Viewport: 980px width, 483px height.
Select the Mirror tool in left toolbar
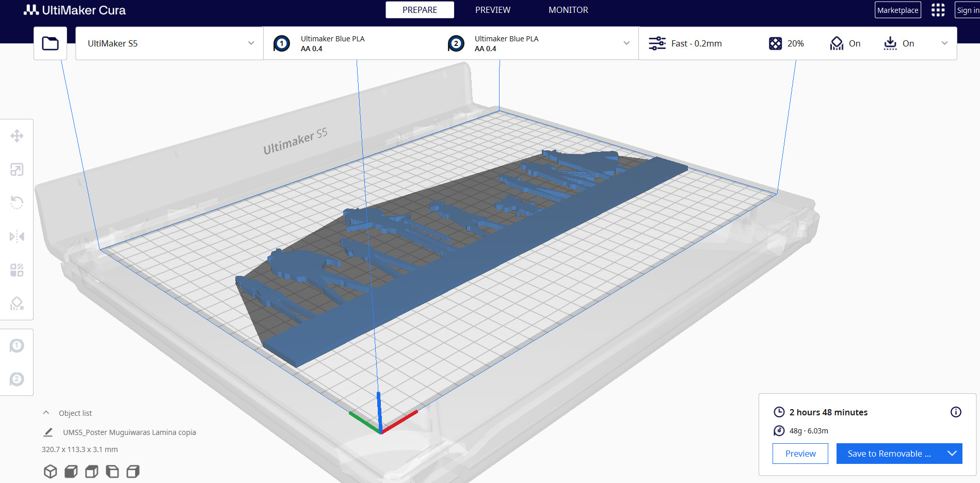(x=17, y=237)
